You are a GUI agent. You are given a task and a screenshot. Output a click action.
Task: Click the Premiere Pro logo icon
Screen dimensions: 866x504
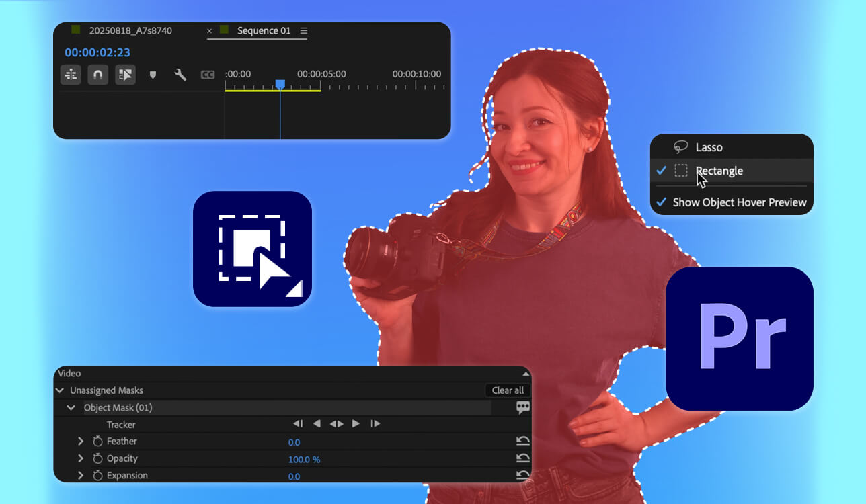coord(738,338)
